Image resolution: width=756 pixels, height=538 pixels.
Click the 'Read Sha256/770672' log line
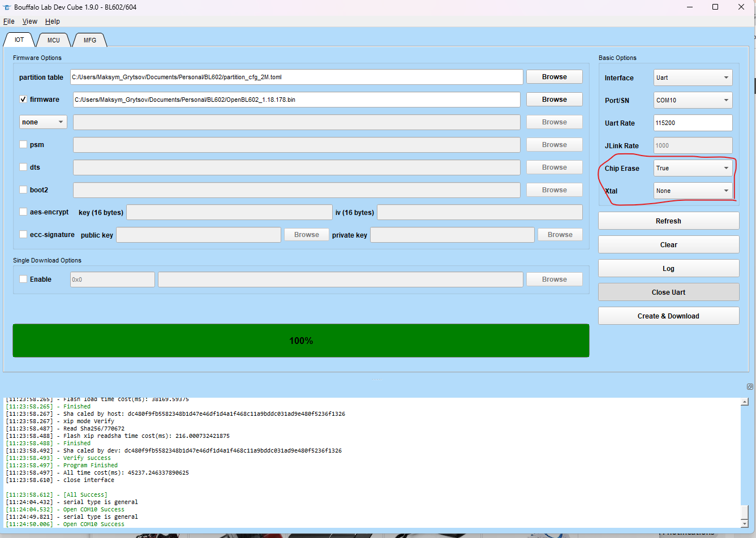94,429
